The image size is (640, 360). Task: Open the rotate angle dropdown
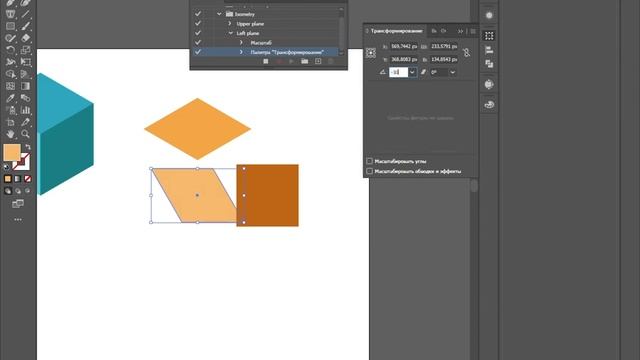pyautogui.click(x=412, y=72)
